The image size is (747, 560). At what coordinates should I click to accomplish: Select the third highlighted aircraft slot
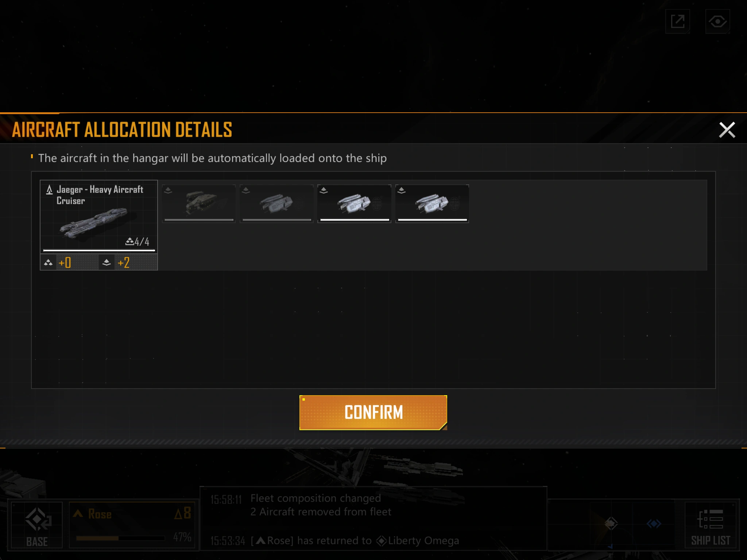[354, 203]
